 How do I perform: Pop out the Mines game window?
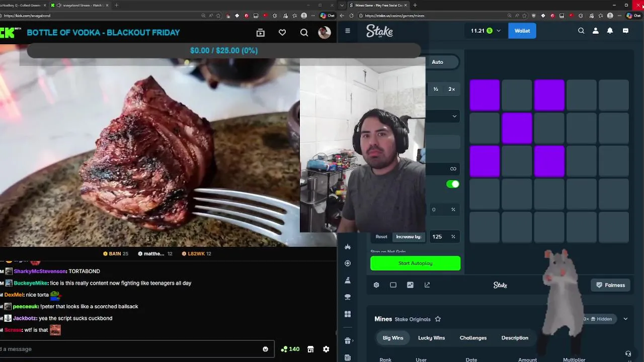tap(427, 285)
